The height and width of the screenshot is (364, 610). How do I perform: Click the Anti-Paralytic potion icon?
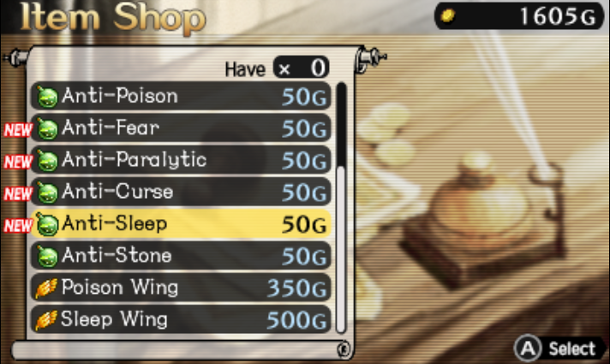tap(47, 160)
